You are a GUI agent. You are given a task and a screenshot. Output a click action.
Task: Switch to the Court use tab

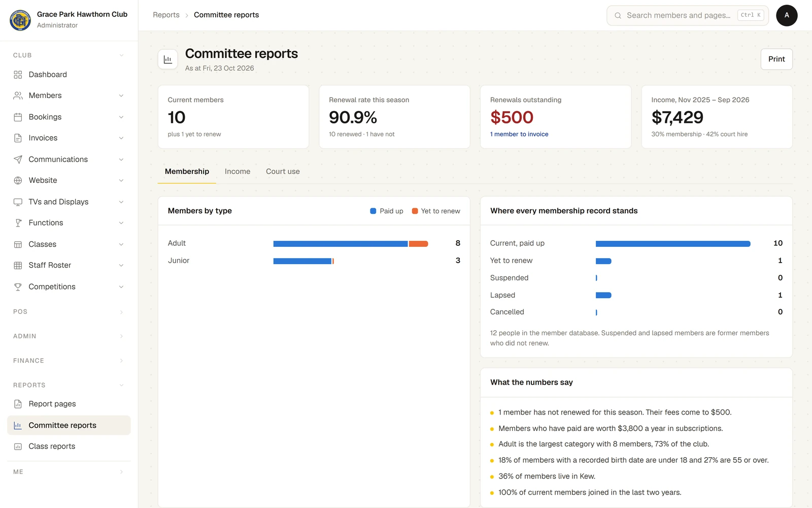click(x=283, y=172)
